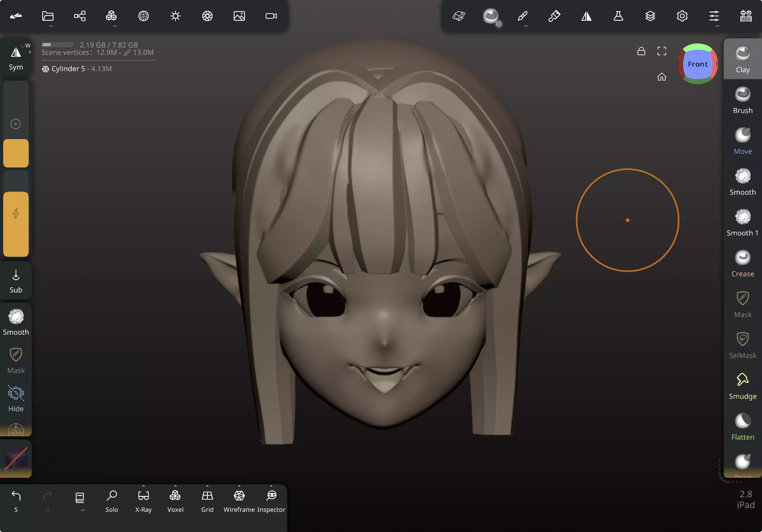The height and width of the screenshot is (532, 762).
Task: Open the Nomad logo menu
Action: tap(16, 16)
